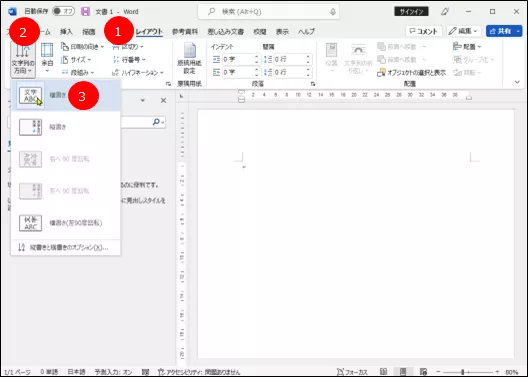
Task: Open the 配置 align dropdown
Action: (467, 47)
